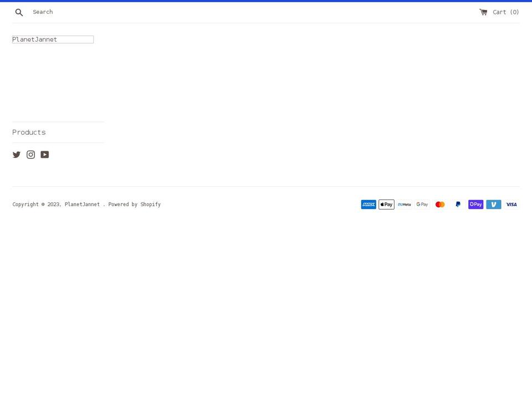Click the Visa payment icon

[511, 204]
